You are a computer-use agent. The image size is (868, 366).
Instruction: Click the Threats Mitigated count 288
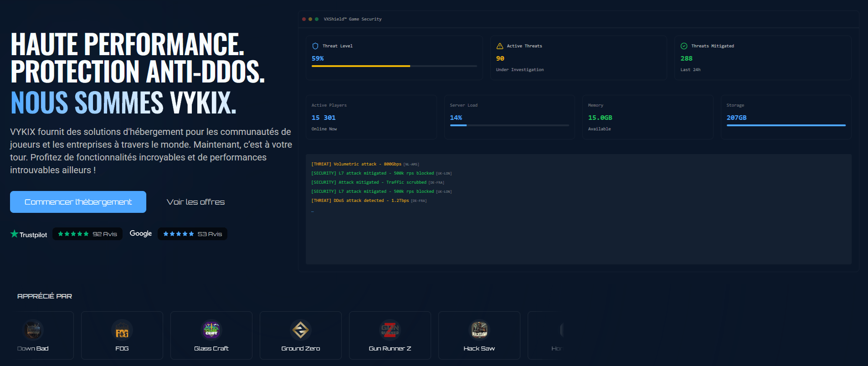686,58
